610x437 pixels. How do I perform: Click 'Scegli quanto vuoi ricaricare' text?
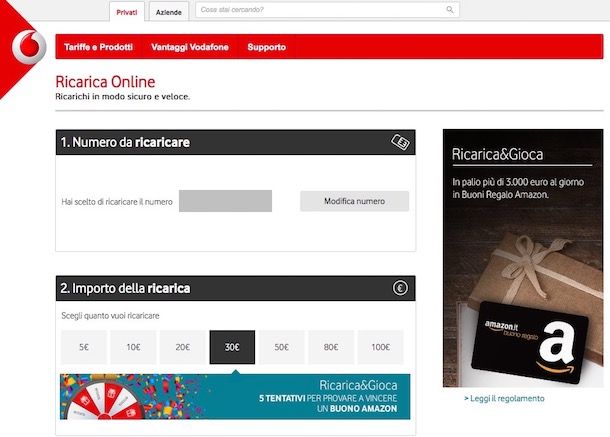[x=110, y=316]
